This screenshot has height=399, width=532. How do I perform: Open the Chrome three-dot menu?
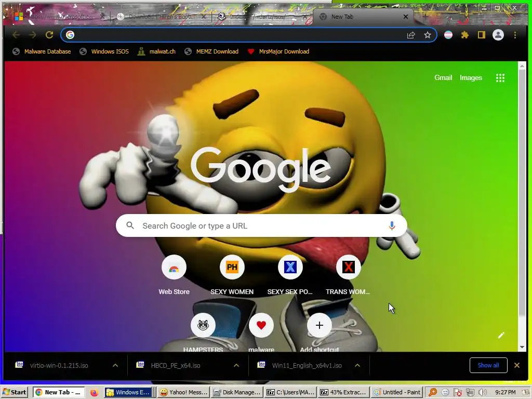tap(515, 35)
